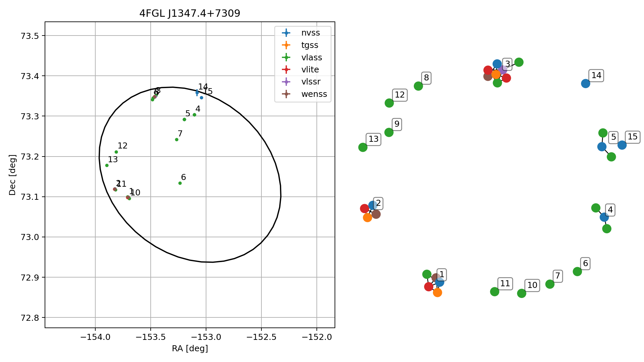Click the y-axis tick label 73.0

(29, 237)
